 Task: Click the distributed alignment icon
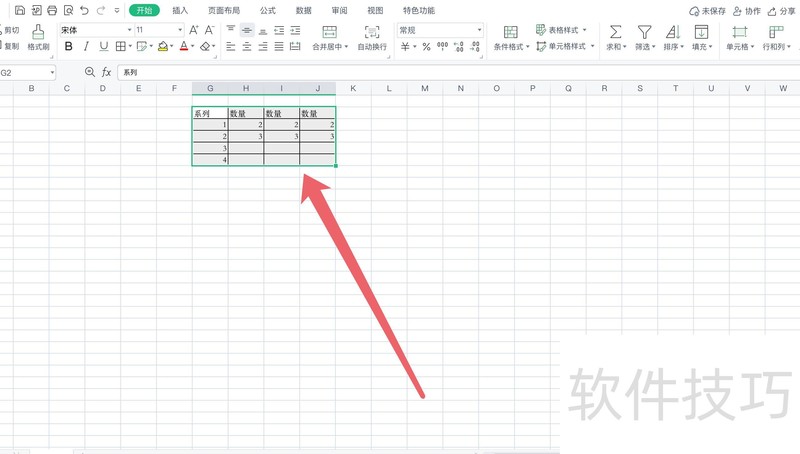[x=295, y=46]
